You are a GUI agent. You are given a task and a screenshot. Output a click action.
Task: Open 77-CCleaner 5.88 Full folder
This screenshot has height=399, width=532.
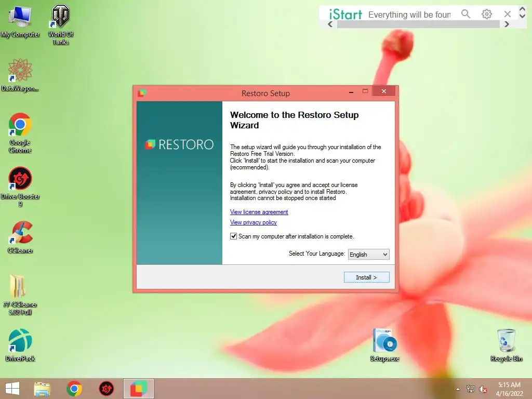pyautogui.click(x=20, y=295)
